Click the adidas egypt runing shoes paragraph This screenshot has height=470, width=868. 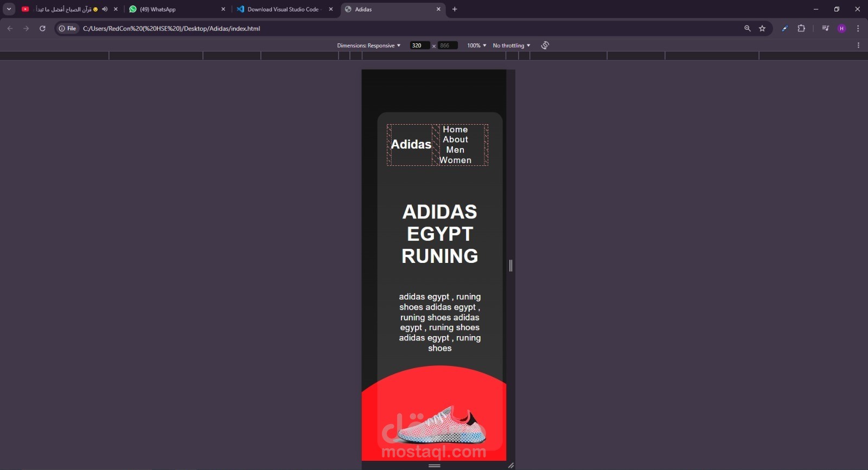pos(440,323)
